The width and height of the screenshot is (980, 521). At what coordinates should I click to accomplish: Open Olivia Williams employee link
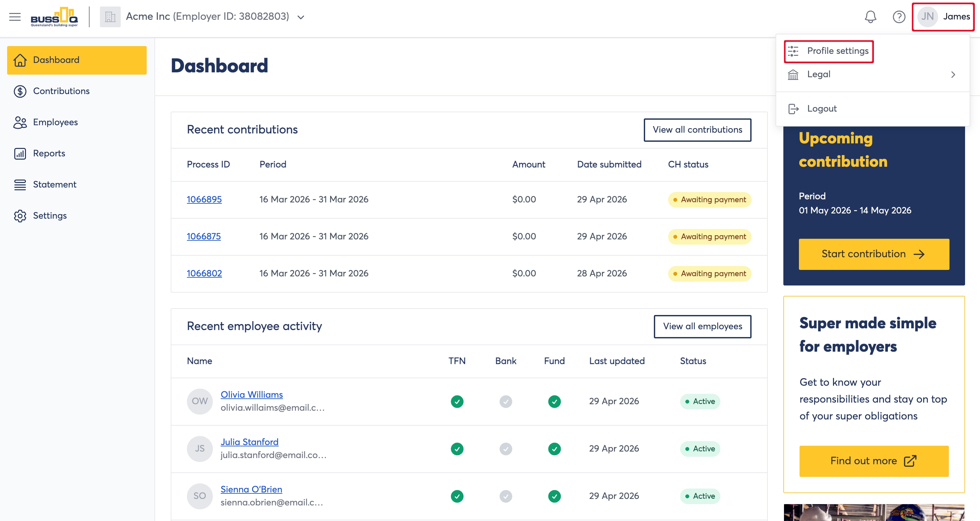[x=251, y=395]
